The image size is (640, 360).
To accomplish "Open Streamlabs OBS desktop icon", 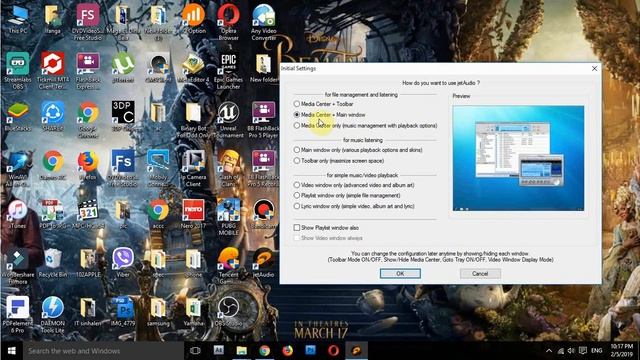I will coord(18,70).
